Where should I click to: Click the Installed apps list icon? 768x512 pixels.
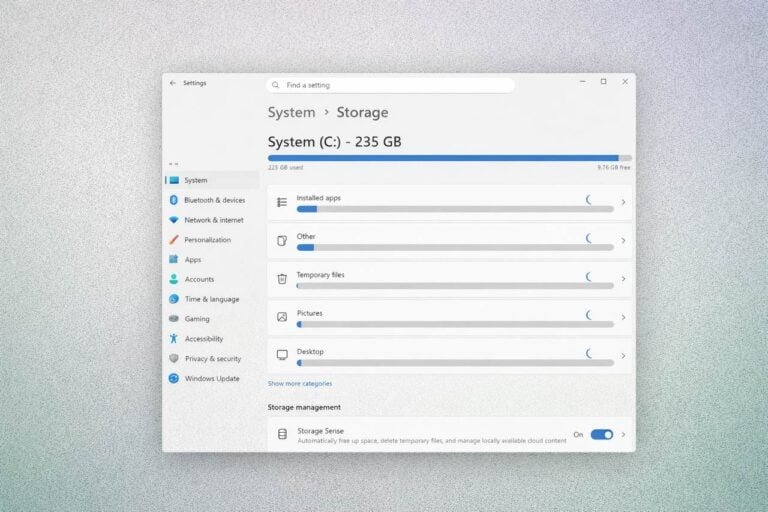point(282,202)
